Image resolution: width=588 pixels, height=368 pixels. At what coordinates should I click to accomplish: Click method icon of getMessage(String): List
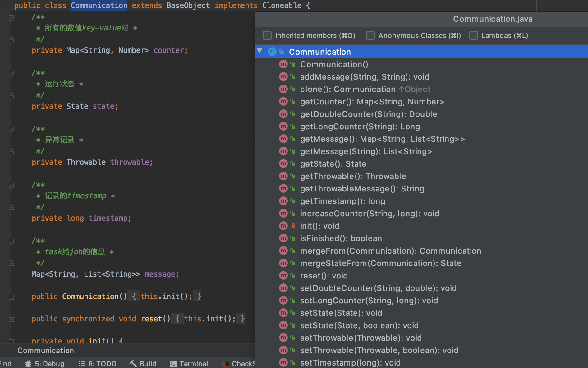pyautogui.click(x=283, y=151)
